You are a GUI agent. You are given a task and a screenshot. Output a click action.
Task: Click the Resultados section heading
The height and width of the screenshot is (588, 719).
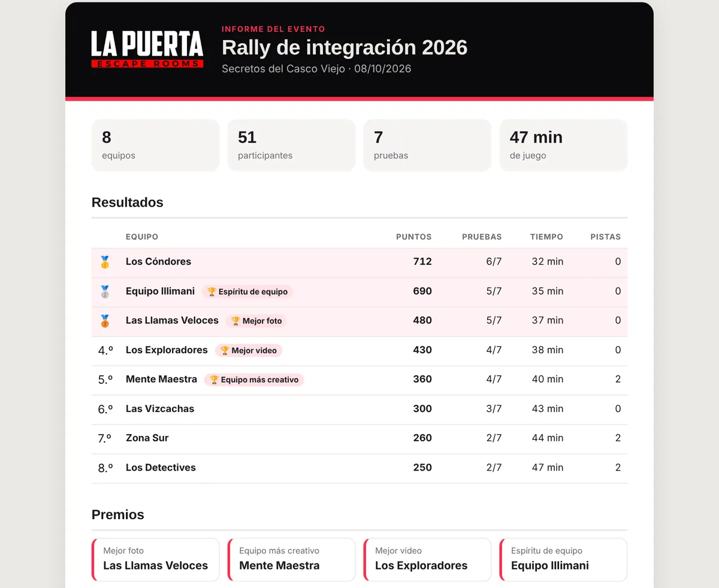coord(128,202)
